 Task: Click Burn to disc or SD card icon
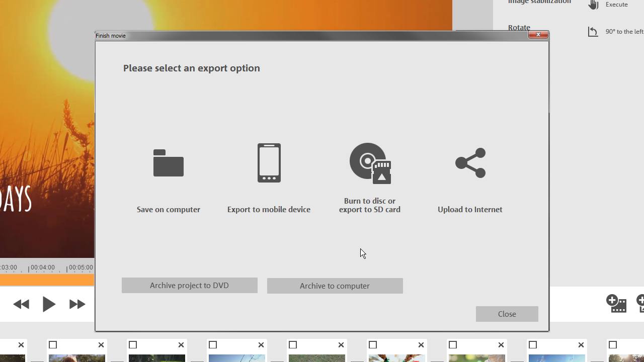coord(370,163)
